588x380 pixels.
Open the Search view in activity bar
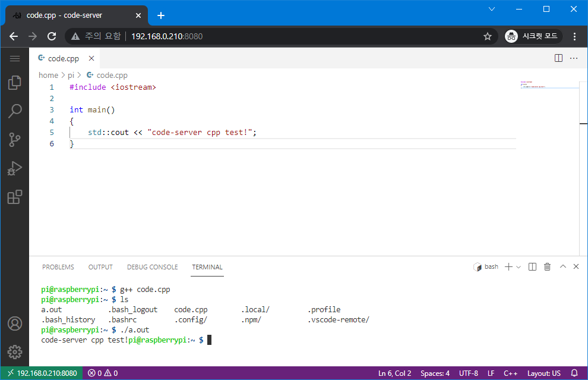15,111
